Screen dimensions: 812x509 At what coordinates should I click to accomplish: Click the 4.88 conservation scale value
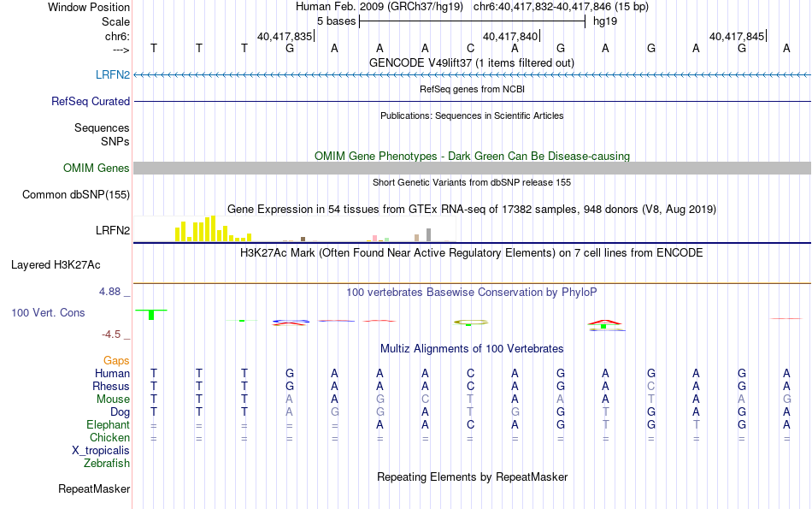109,292
